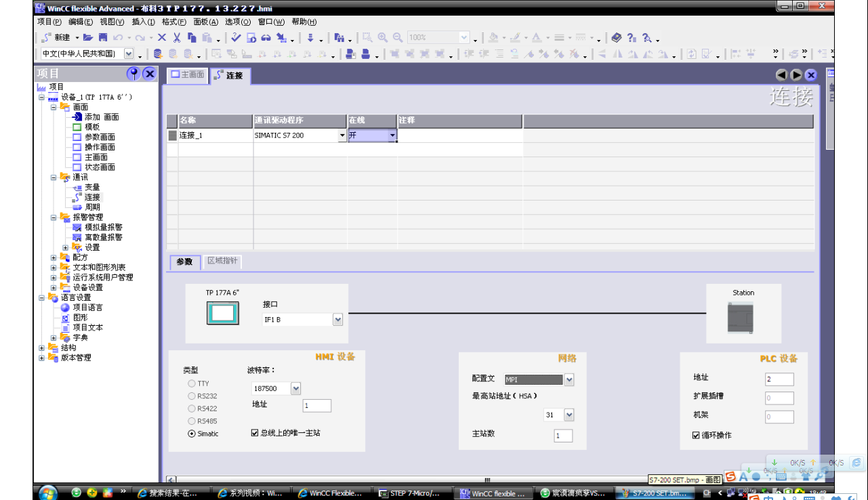Open 添加 画面 in the project tree
This screenshot has width=868, height=500.
[x=102, y=117]
